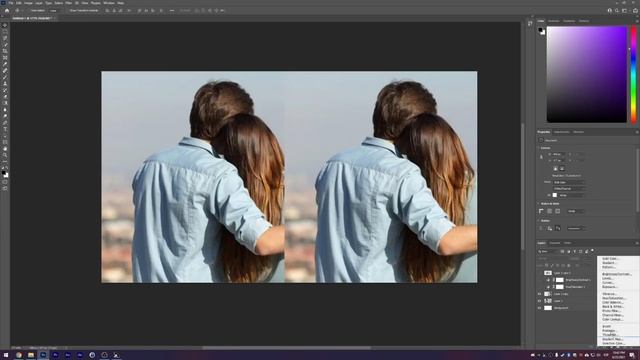The width and height of the screenshot is (640, 360).
Task: Pick a color in the color field
Action: [587, 74]
